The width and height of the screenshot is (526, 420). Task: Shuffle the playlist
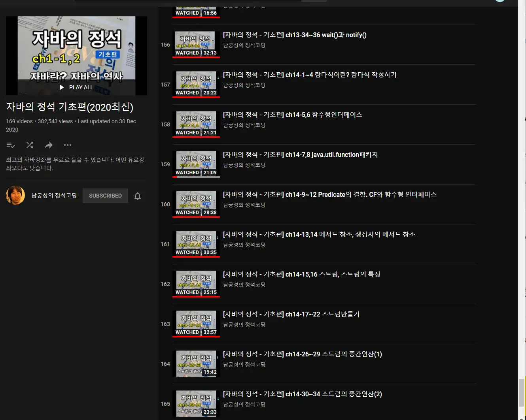[30, 145]
